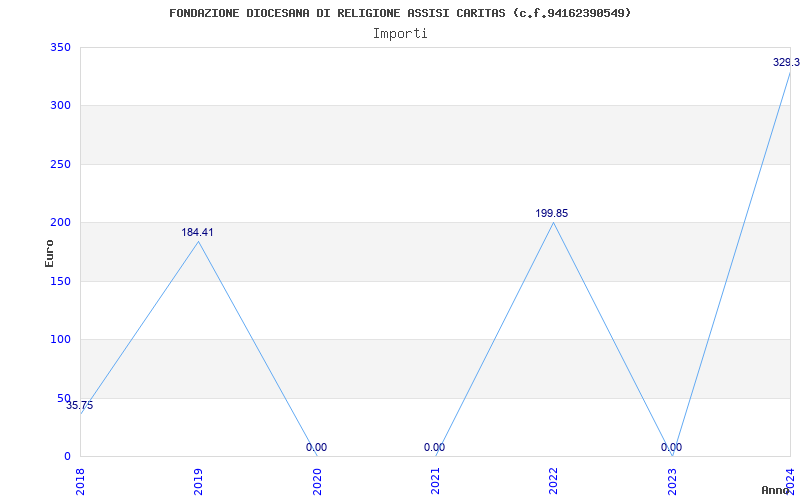The height and width of the screenshot is (500, 800).
Task: Click the line peak at year 2022
Action: coord(554,222)
